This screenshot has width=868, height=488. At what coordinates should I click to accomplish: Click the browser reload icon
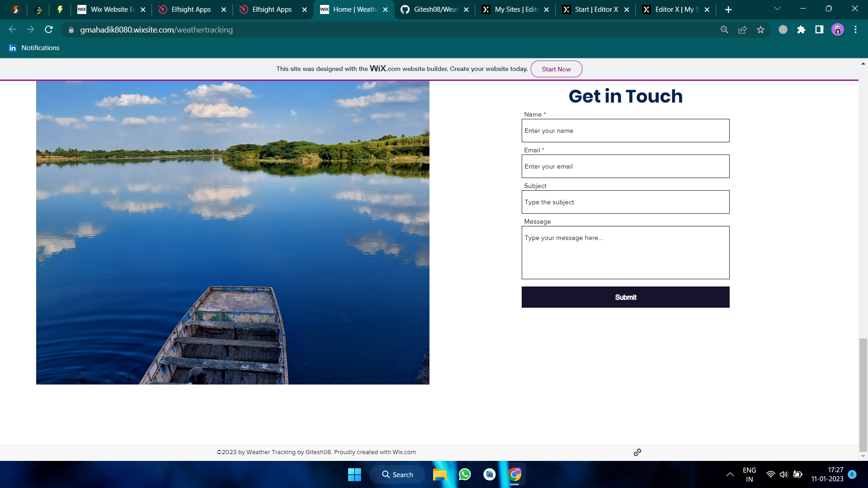[x=49, y=30]
